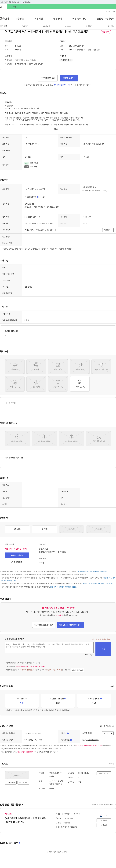Click the 채용정보 이력 button
116x868 pixels.
point(104,773)
